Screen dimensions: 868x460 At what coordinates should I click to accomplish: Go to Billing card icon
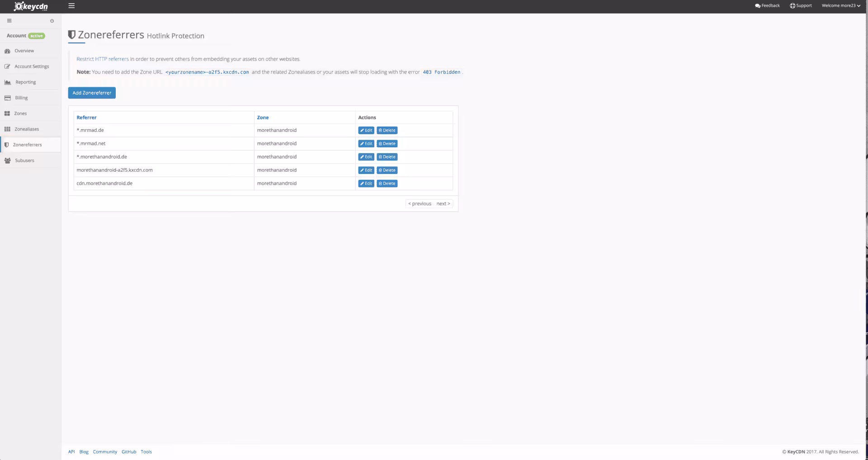(x=8, y=98)
